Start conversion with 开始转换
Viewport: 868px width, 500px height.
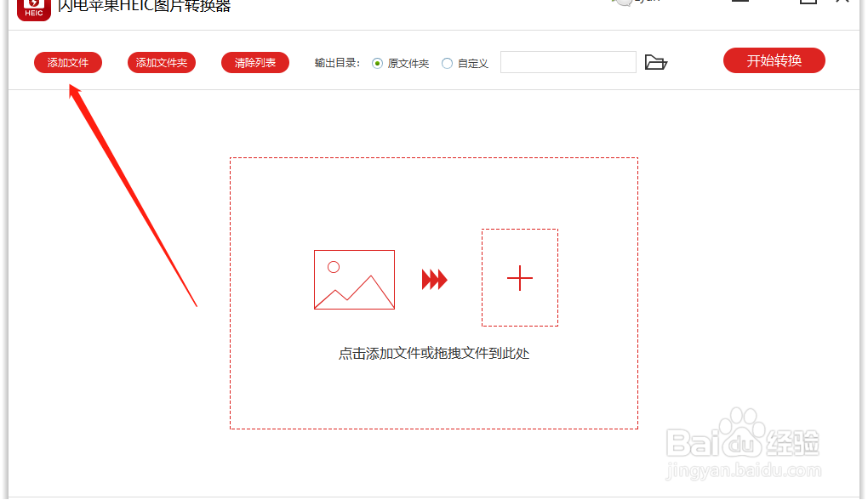774,60
